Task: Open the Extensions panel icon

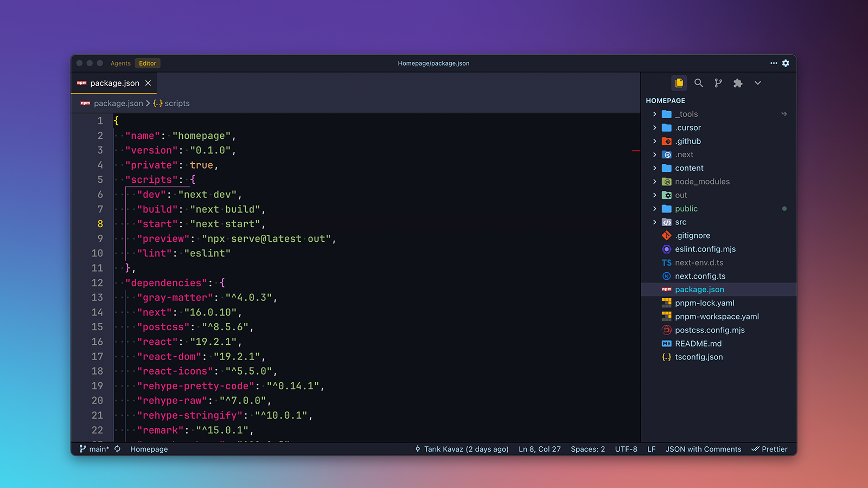Action: (738, 83)
